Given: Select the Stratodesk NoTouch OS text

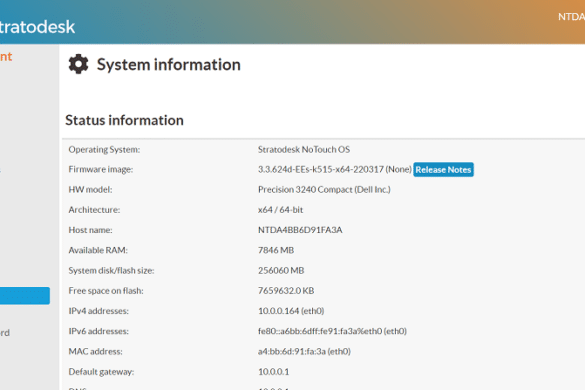Looking at the screenshot, I should click(x=304, y=150).
